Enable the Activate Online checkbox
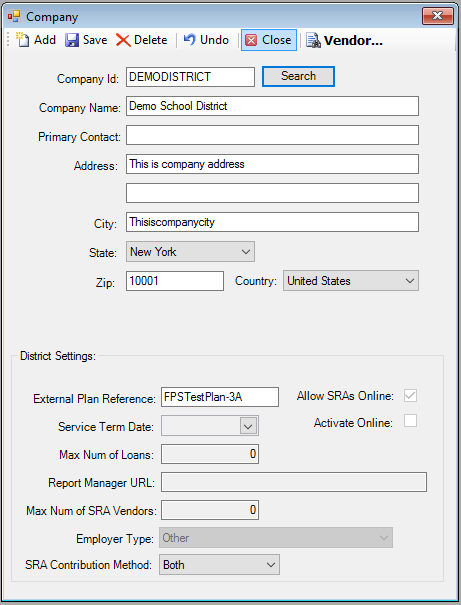Image resolution: width=461 pixels, height=605 pixels. click(410, 421)
